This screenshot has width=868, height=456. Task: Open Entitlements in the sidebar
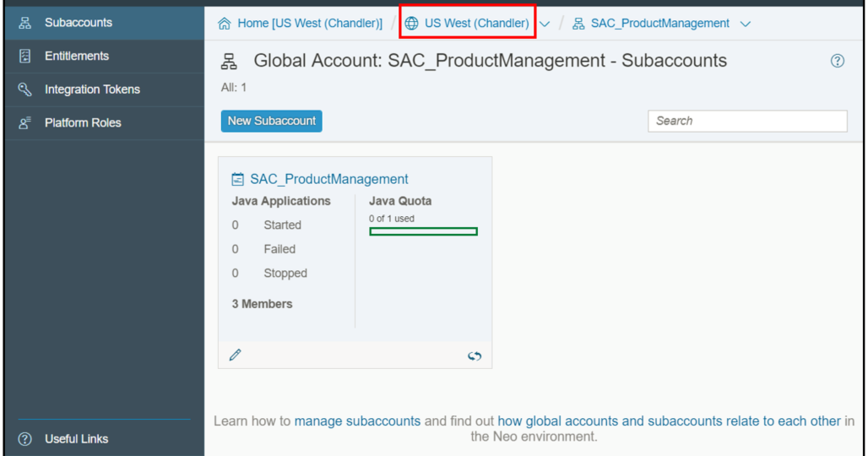[x=104, y=56]
